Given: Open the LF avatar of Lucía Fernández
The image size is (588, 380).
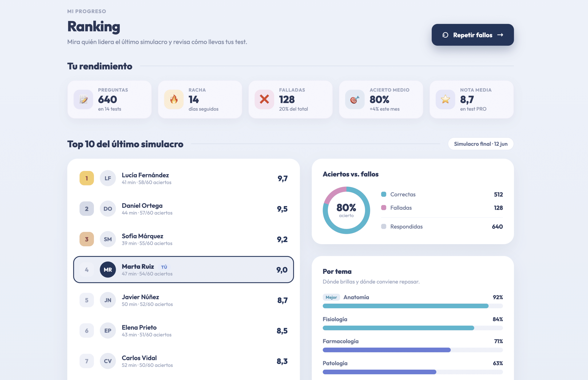Looking at the screenshot, I should pyautogui.click(x=108, y=178).
